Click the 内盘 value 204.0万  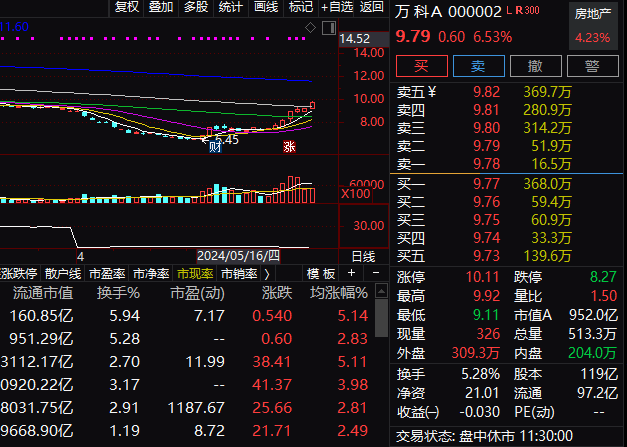click(x=593, y=353)
